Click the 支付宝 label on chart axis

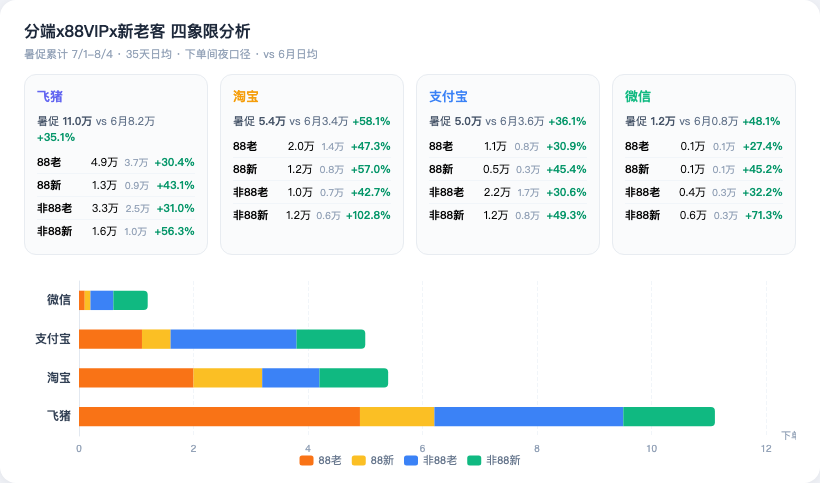coord(53,339)
